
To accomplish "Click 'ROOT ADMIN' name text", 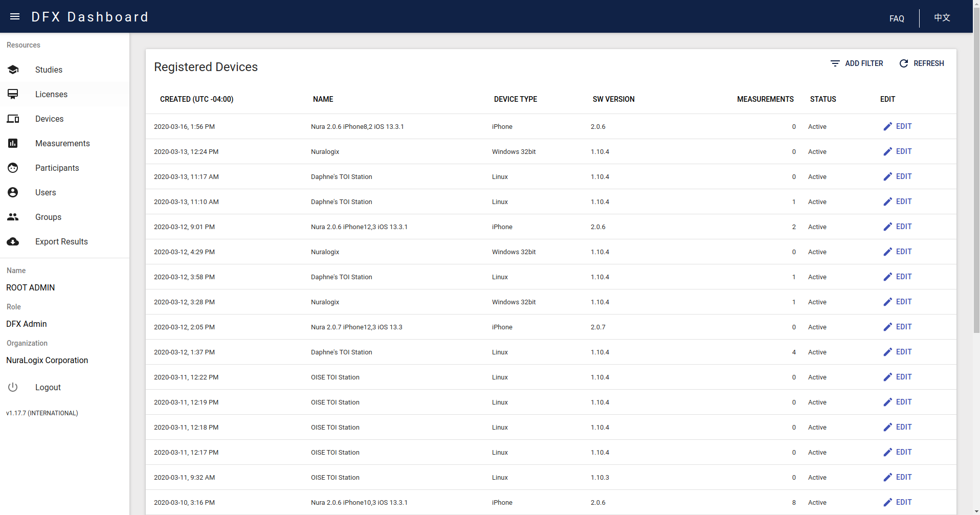I will 30,287.
